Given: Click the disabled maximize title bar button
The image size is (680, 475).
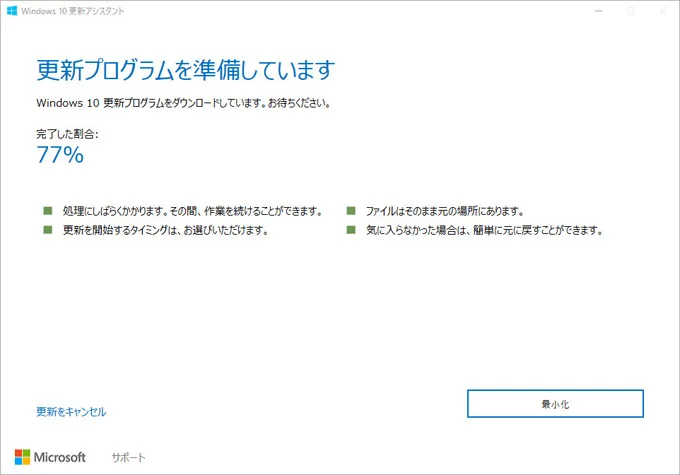Looking at the screenshot, I should 630,10.
